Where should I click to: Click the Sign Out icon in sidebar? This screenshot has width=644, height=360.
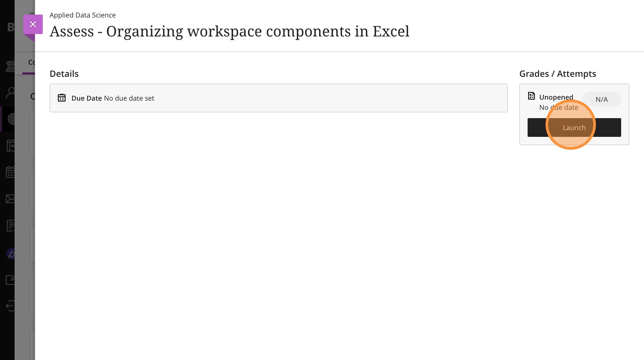(x=10, y=306)
